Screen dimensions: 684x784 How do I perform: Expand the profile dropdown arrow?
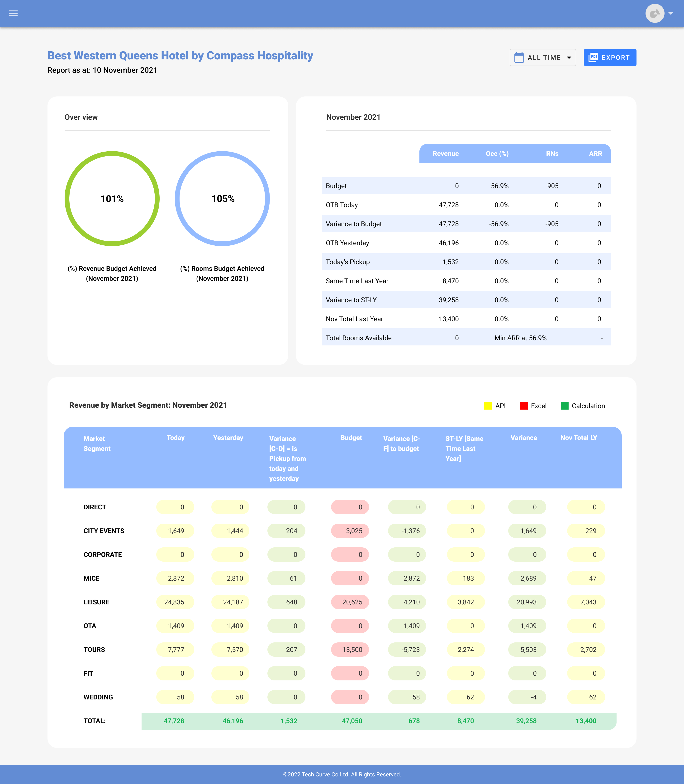671,13
